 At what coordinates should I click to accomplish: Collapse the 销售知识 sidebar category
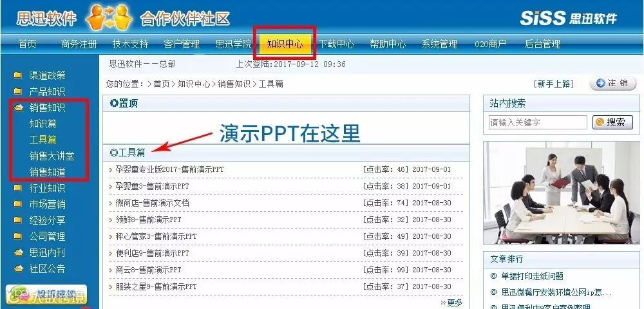click(x=47, y=108)
